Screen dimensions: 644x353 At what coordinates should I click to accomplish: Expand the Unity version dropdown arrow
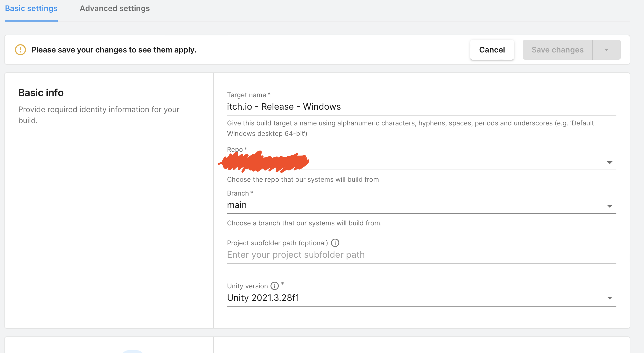[609, 298]
